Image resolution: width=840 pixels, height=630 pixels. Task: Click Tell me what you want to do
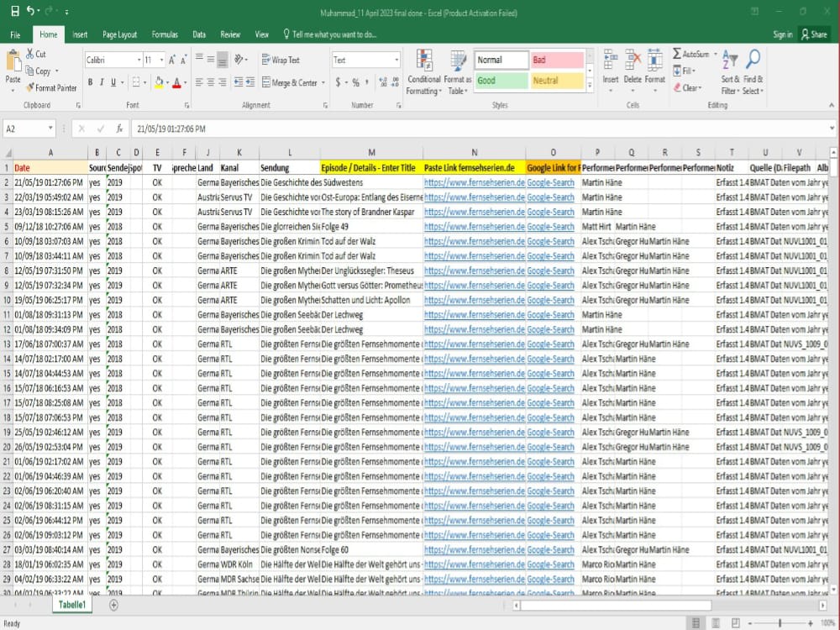[x=329, y=34]
